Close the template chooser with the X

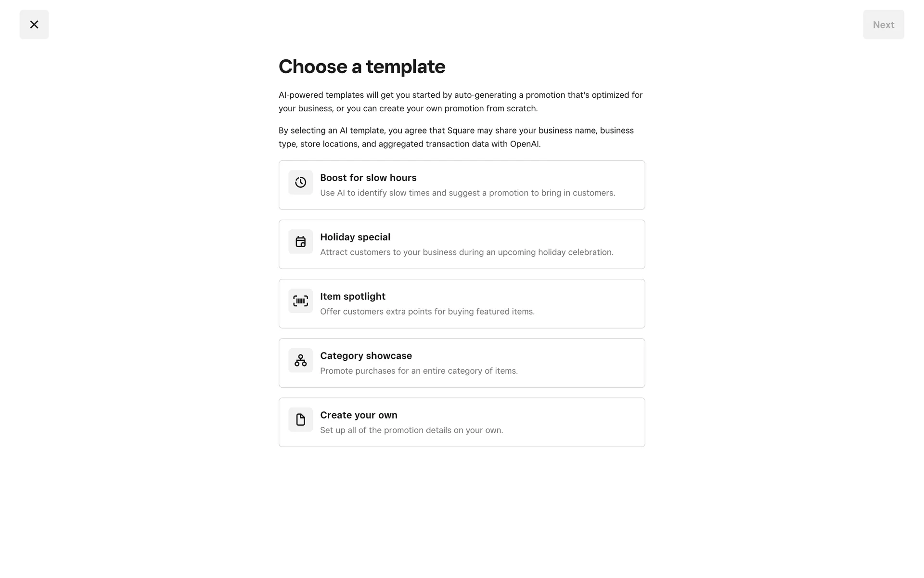point(34,25)
